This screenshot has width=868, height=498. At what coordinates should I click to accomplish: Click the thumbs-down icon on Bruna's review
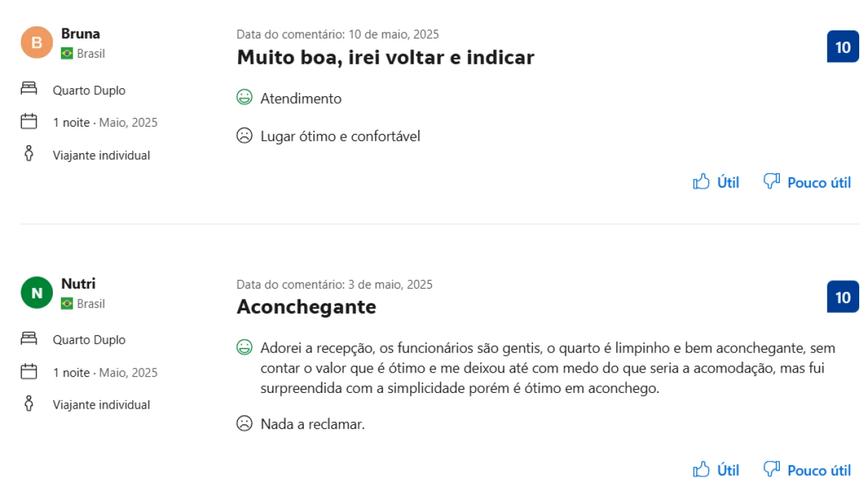(x=772, y=181)
